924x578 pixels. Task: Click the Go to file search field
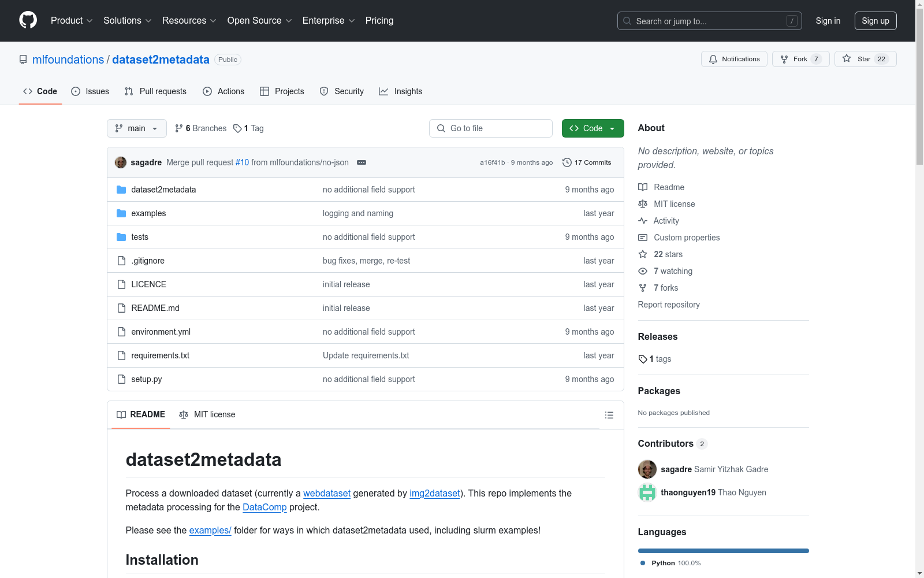click(491, 128)
